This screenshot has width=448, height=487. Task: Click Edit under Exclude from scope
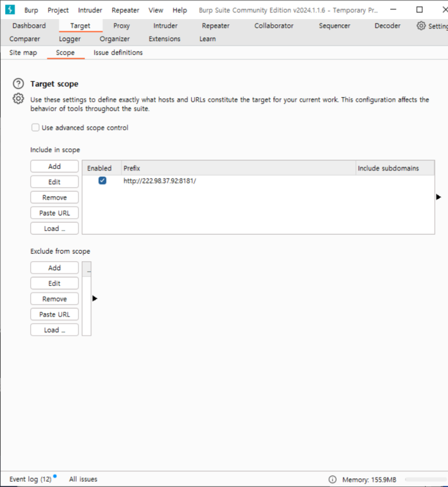tap(54, 283)
